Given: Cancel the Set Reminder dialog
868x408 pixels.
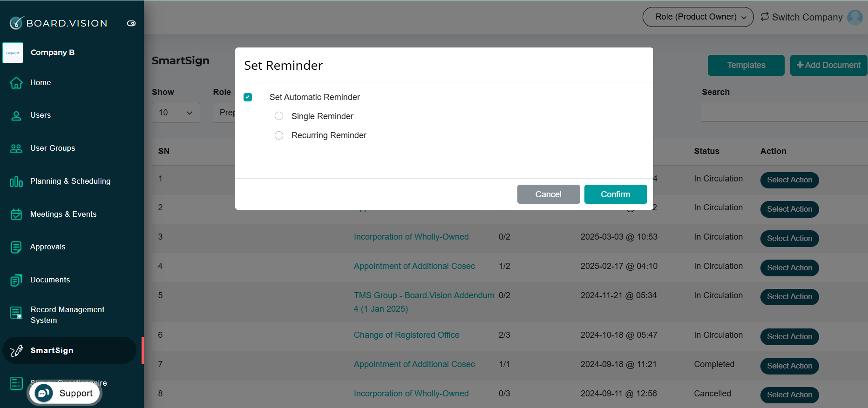Looking at the screenshot, I should [x=549, y=194].
